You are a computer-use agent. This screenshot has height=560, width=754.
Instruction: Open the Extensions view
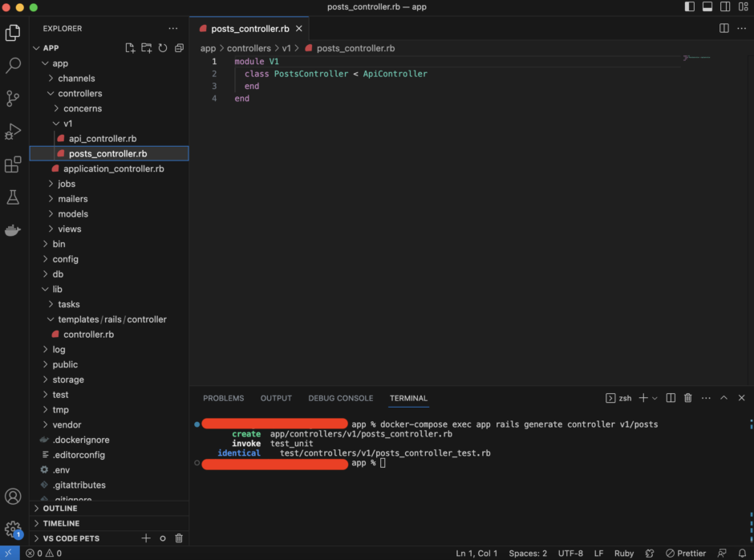13,164
